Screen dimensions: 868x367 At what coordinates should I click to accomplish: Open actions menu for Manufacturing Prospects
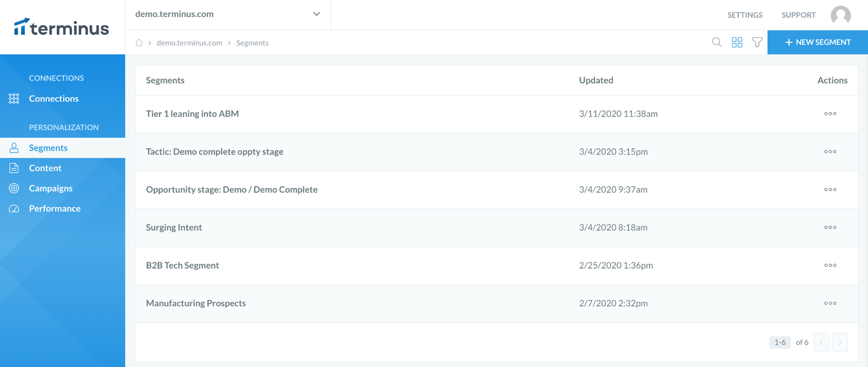coord(830,303)
